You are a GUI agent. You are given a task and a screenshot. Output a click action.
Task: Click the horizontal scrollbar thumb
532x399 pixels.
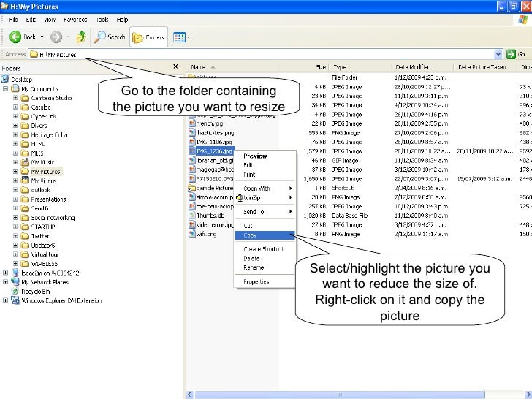pos(339,395)
